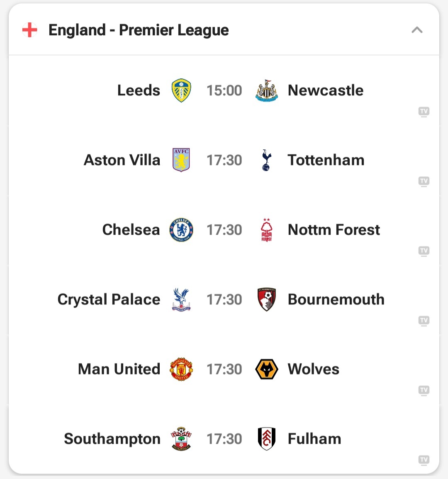
Task: Click TV icon for Aston Villa match
Action: tap(424, 181)
